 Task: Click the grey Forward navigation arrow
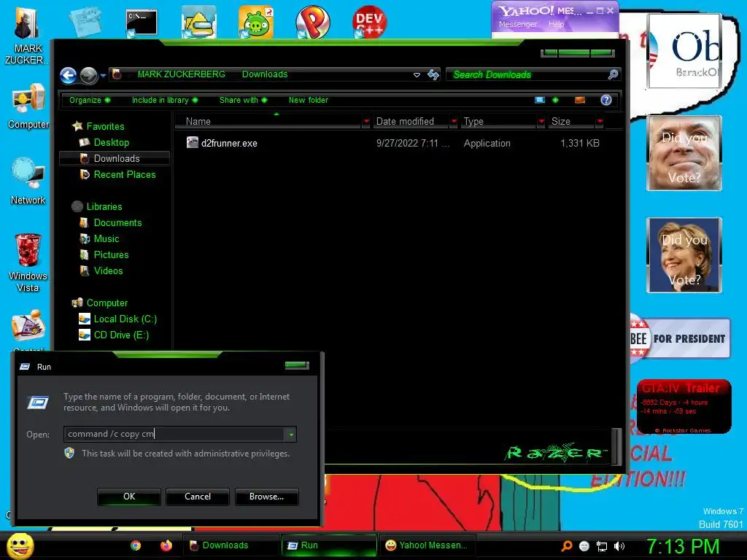click(88, 75)
